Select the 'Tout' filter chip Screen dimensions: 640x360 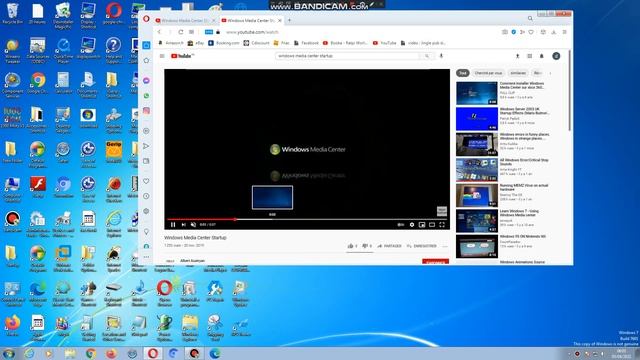(x=462, y=73)
